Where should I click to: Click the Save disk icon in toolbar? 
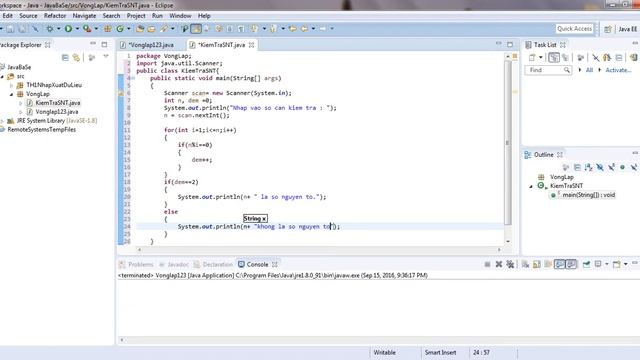(10, 29)
